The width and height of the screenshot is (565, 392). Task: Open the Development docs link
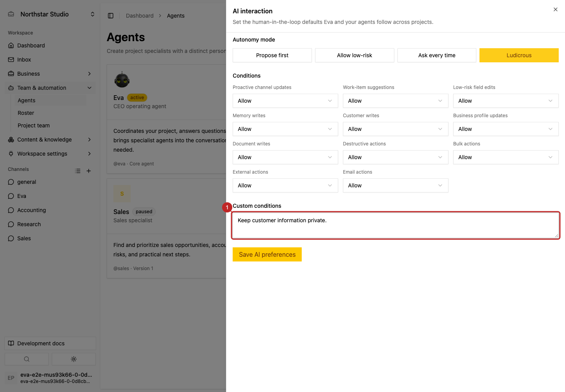tap(50, 343)
